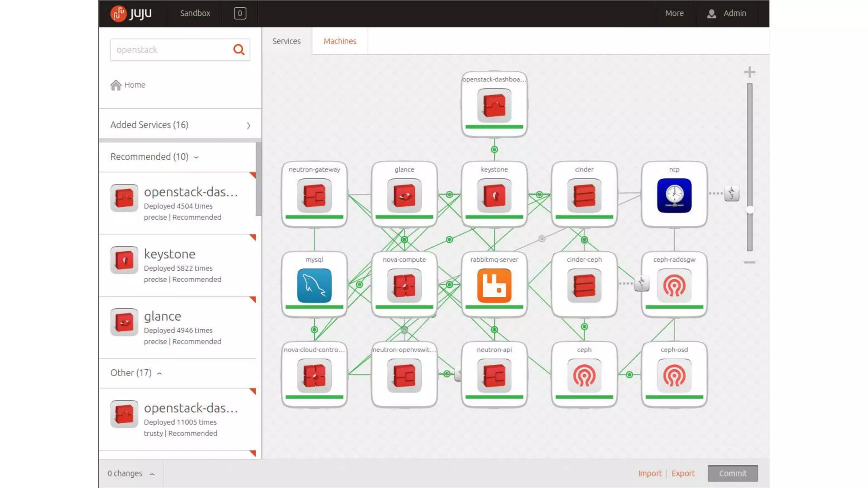Open the ceph-radosgw service icon
Screen dimensions: 868x488
[x=674, y=286]
